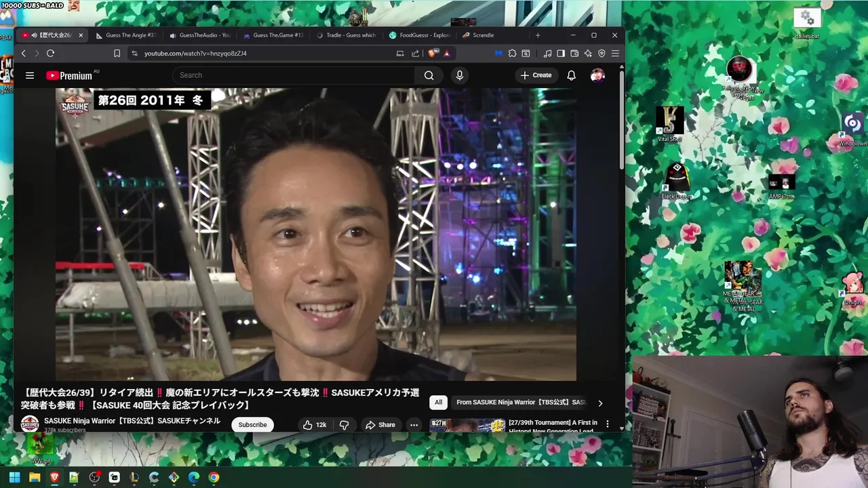Like the video with 12k likes

[x=315, y=425]
